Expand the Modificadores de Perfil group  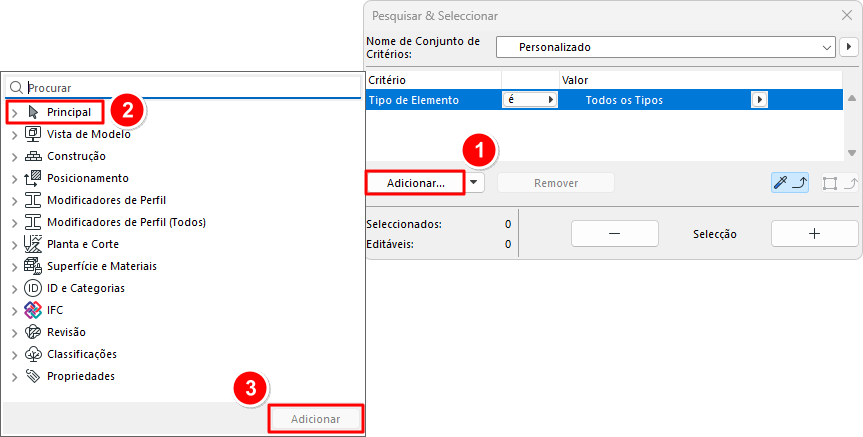coord(15,201)
